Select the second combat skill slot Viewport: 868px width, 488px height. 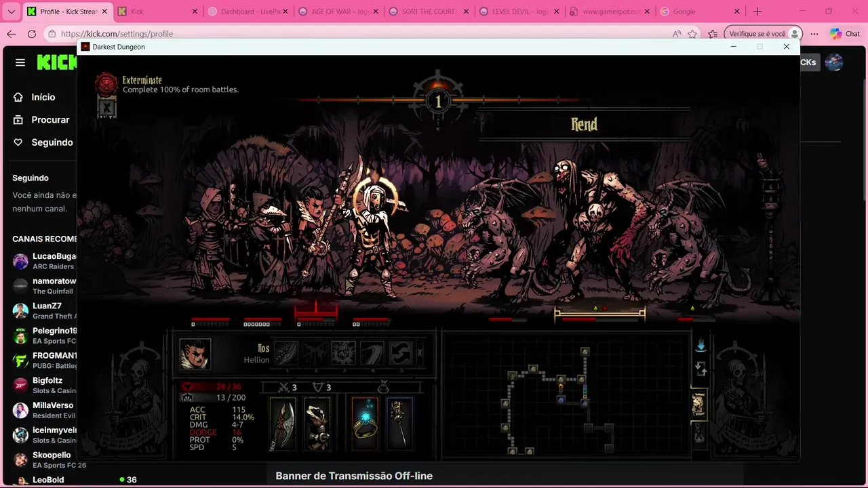click(315, 353)
